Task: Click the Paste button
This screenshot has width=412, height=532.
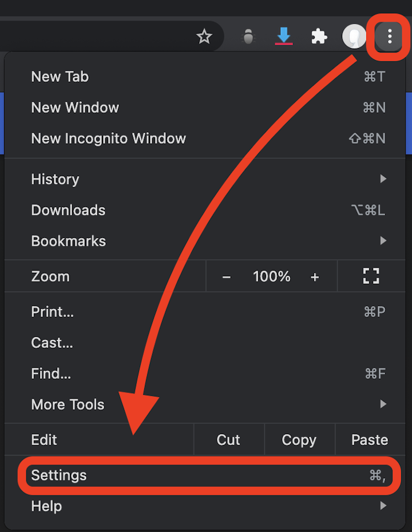Action: (370, 439)
